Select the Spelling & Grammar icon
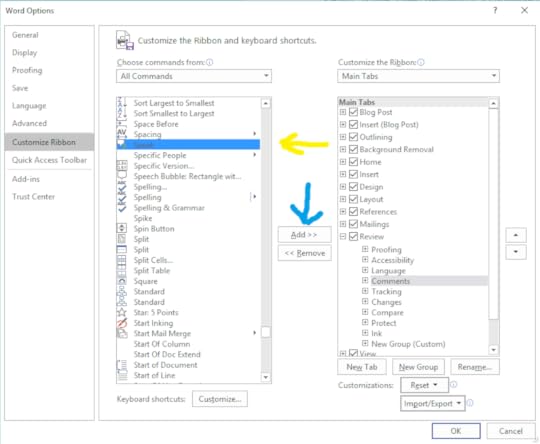 pos(122,207)
